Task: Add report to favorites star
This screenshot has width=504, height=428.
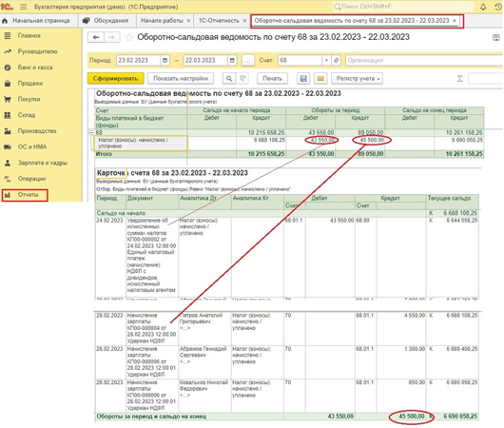Action: 129,37
